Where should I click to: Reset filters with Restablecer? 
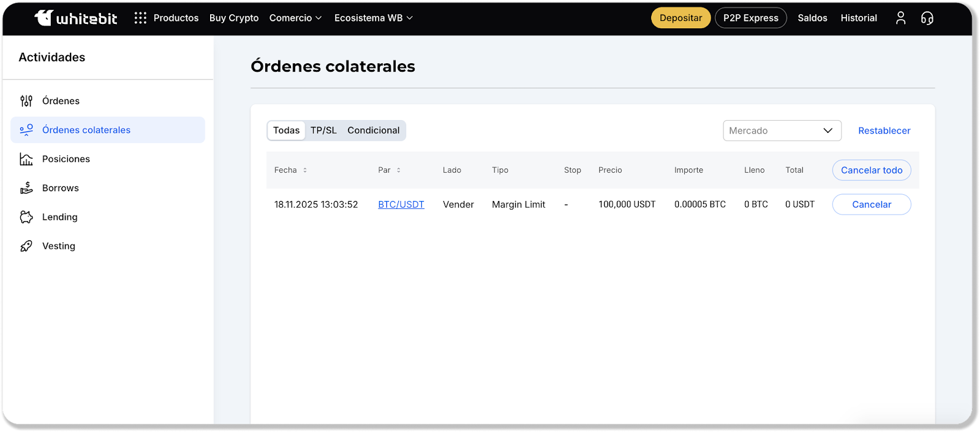pyautogui.click(x=884, y=131)
